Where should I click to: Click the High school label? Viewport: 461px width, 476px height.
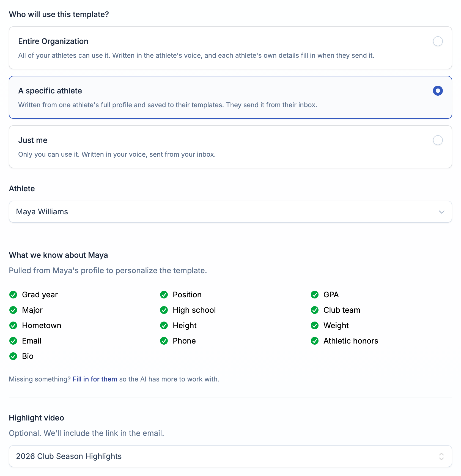pos(194,310)
